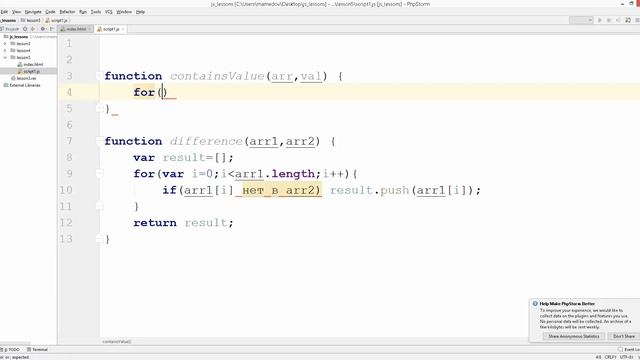Open the Refactor menu
The width and height of the screenshot is (640, 360).
click(67, 12)
